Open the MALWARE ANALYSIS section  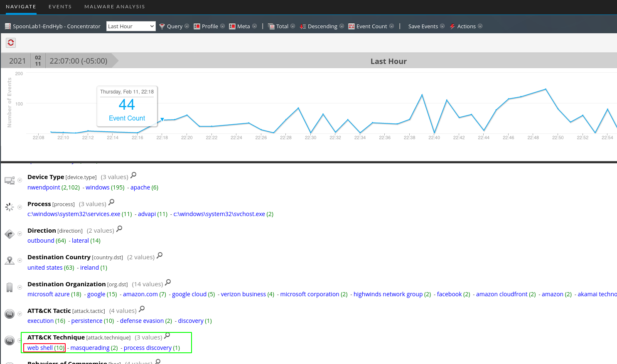[114, 7]
